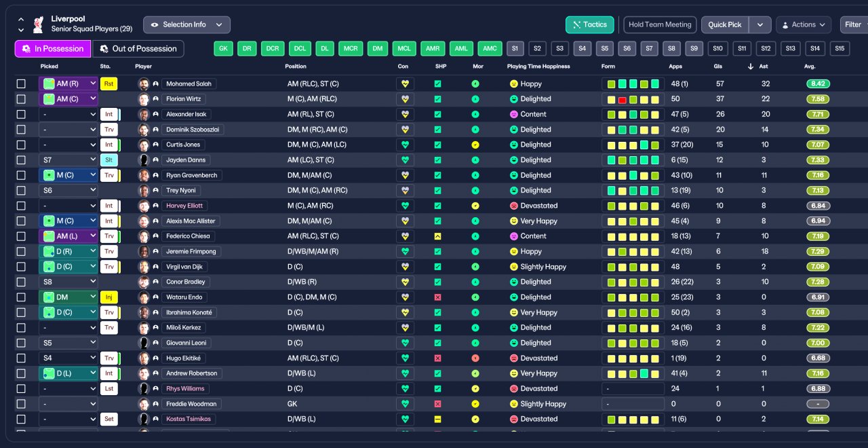Tick the checkbox for Alexander Isak
868x448 pixels.
pyautogui.click(x=21, y=114)
